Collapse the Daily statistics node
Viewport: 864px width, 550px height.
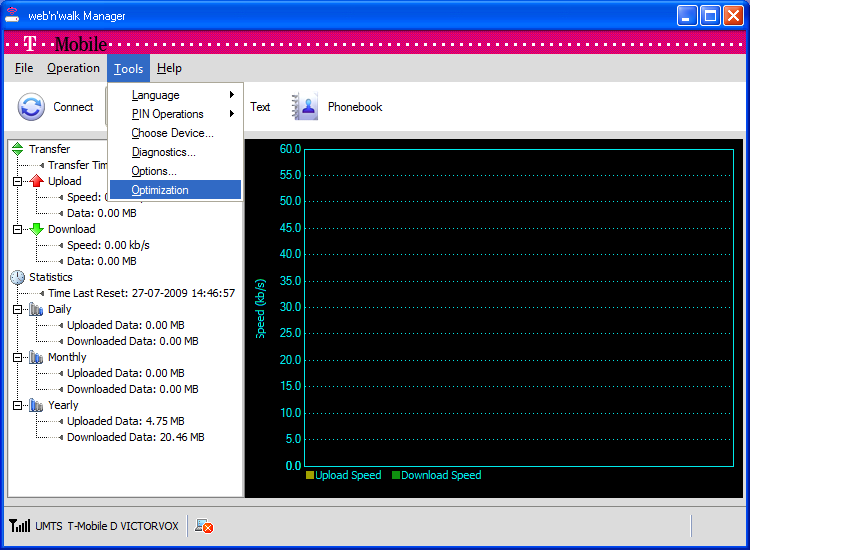pyautogui.click(x=18, y=310)
